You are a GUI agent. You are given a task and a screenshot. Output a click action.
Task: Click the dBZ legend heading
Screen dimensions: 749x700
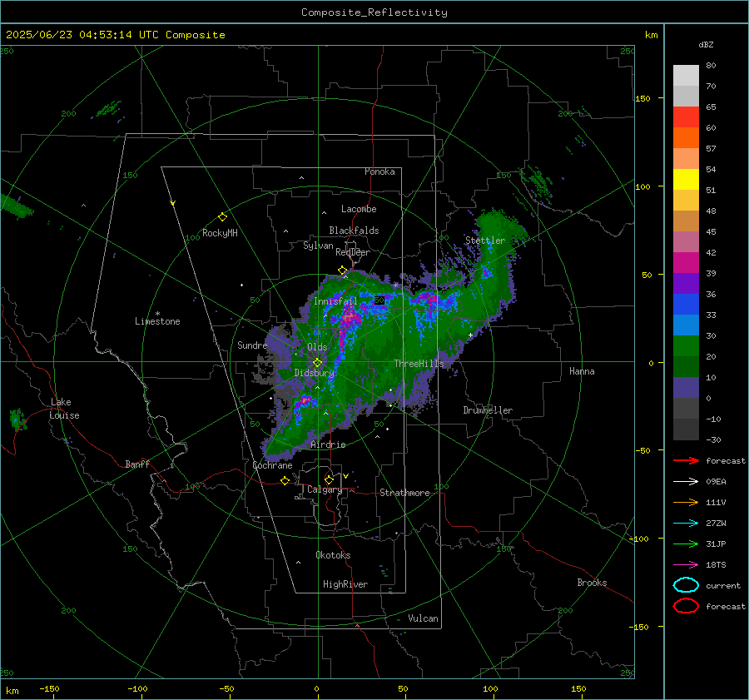point(706,44)
